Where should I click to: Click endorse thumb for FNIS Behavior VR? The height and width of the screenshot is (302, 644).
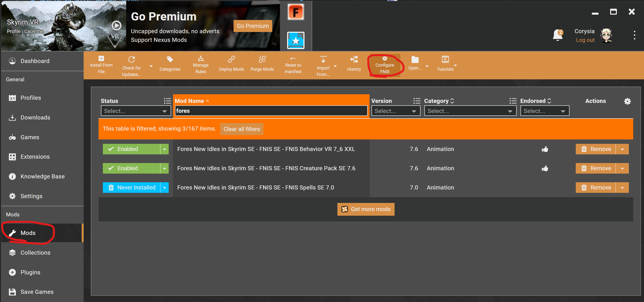tap(545, 149)
